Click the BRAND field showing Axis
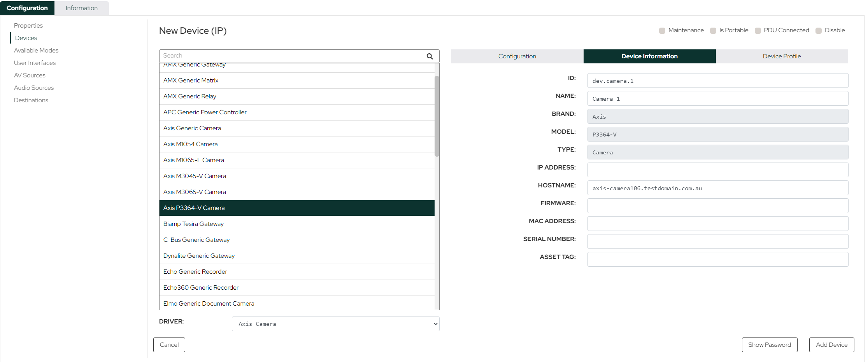 click(x=718, y=116)
